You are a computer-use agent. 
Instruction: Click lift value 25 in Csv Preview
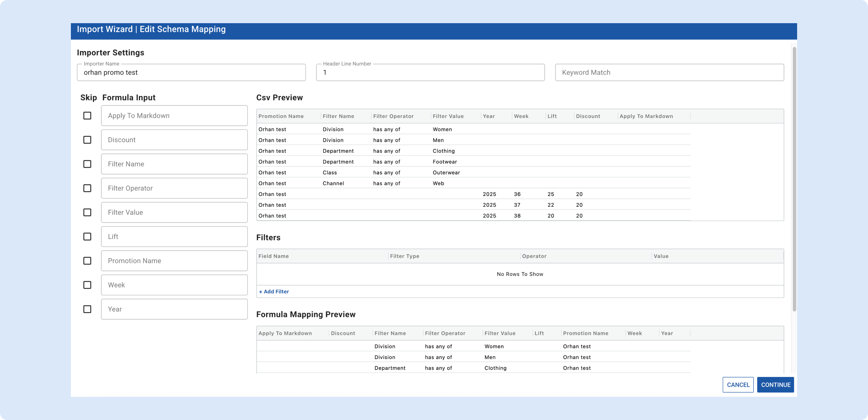click(x=550, y=194)
